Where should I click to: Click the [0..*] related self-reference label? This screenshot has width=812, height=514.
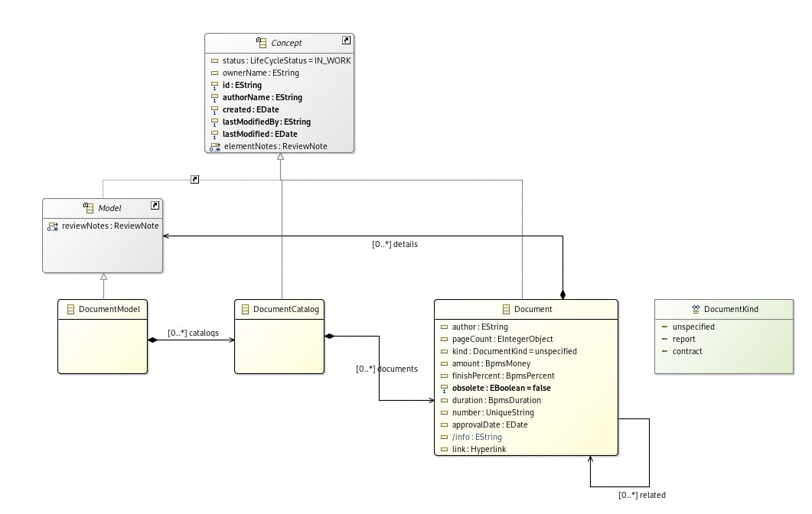[x=642, y=496]
